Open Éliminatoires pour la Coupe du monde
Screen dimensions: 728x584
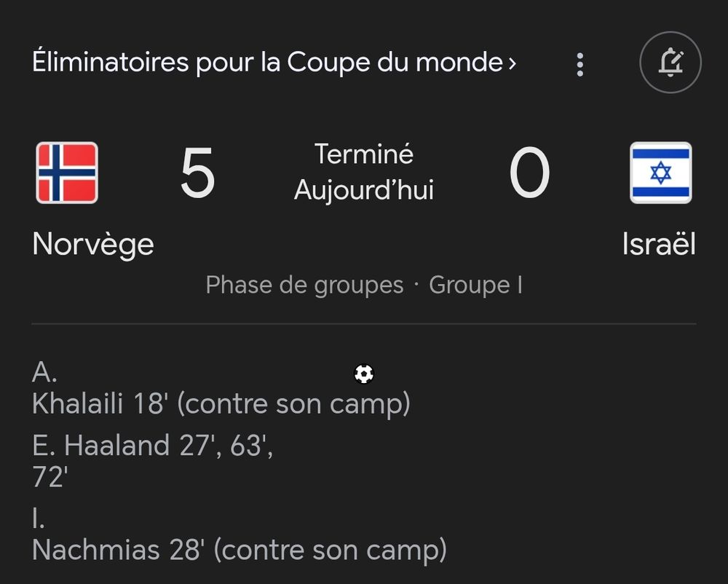pos(267,63)
